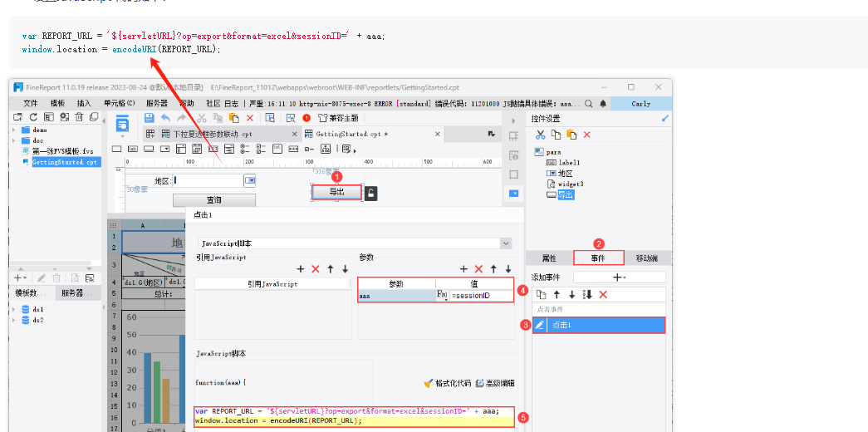Screen dimensions: 868x432
Task: Click the 查询 button
Action: pyautogui.click(x=214, y=200)
